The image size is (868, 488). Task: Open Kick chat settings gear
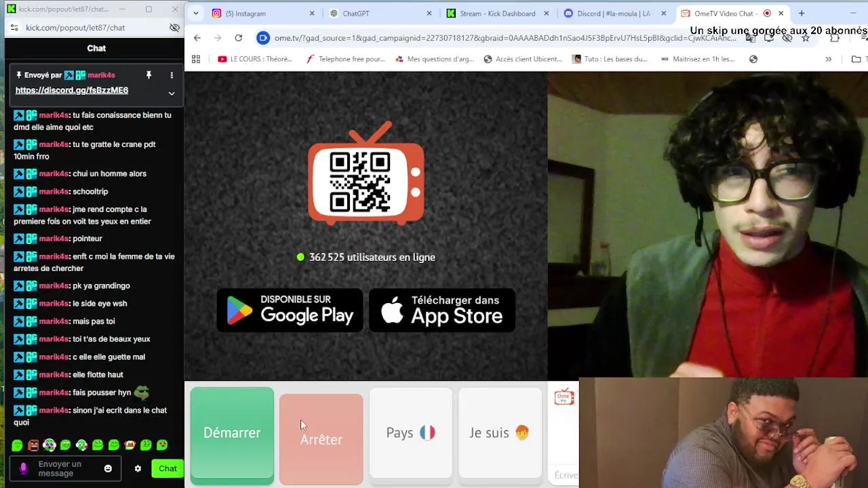tap(138, 468)
